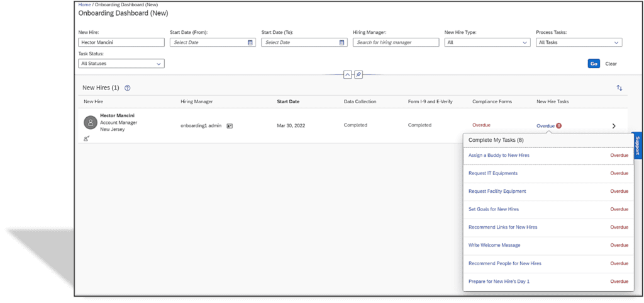Open Request Facility Equipment task
The image size is (644, 303).
497,191
